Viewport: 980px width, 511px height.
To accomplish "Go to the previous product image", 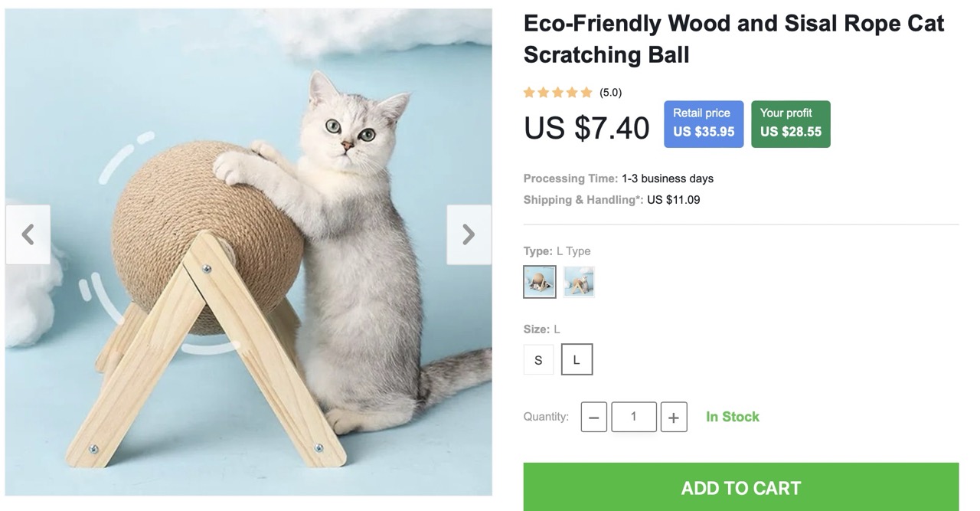I will [x=28, y=234].
